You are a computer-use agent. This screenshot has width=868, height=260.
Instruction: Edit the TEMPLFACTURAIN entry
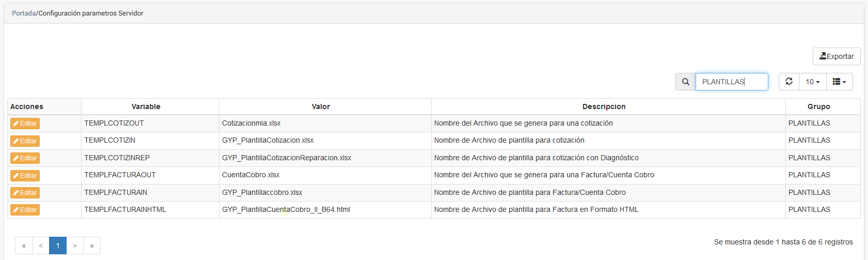[25, 193]
